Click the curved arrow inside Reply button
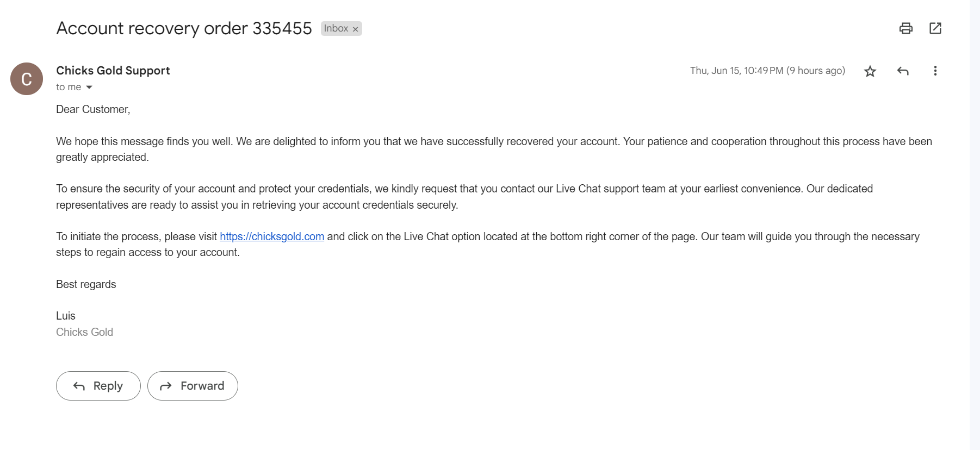 click(79, 386)
